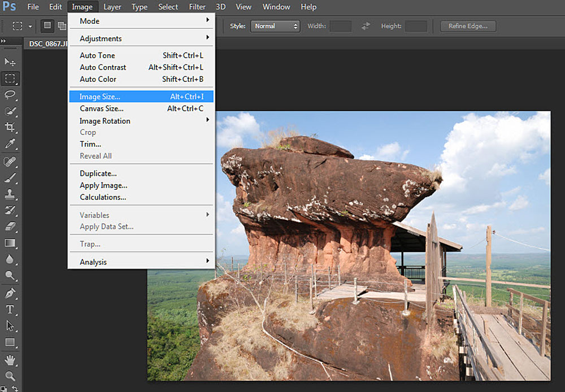This screenshot has width=565, height=392.
Task: Open the Filter menu
Action: tap(197, 7)
